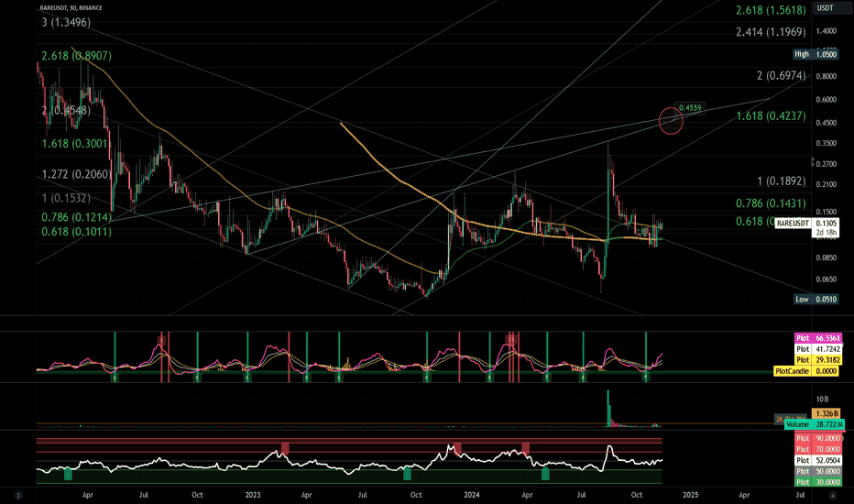
Task: Select the 2 (0.6974) Fibonacci label
Action: 781,76
